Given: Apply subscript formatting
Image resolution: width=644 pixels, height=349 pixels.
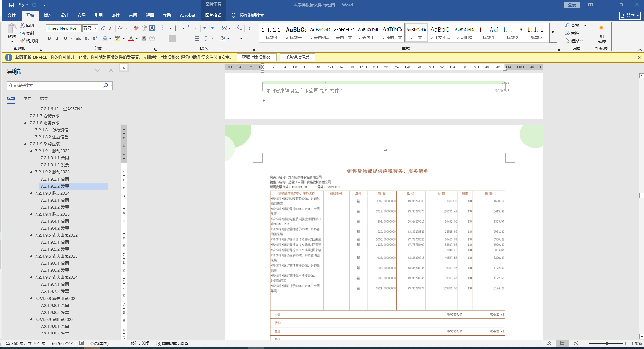Looking at the screenshot, I should pyautogui.click(x=87, y=39).
